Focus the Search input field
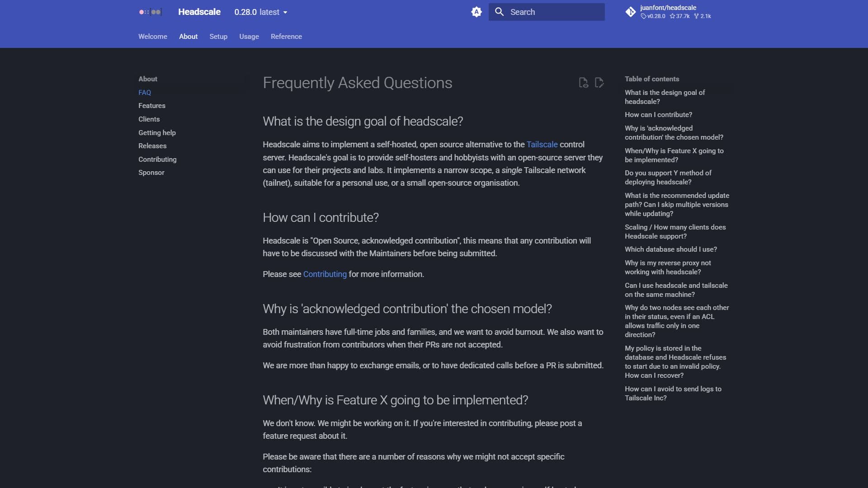 pos(547,12)
